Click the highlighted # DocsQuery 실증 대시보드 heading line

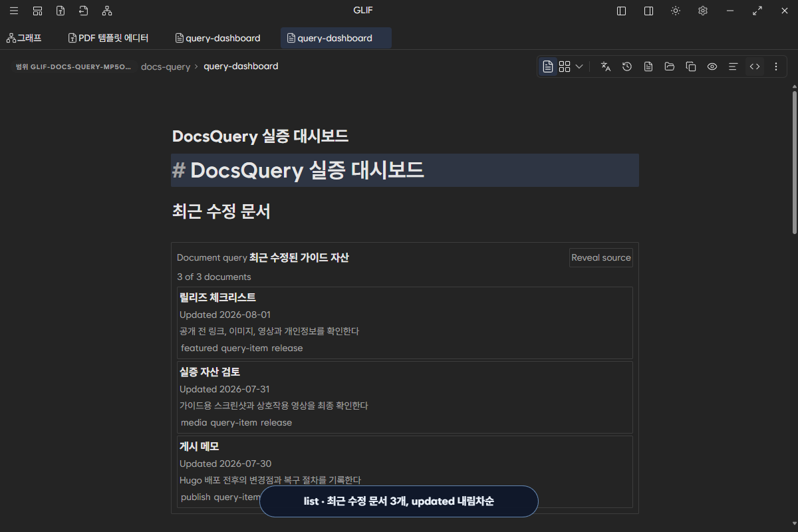coord(405,170)
